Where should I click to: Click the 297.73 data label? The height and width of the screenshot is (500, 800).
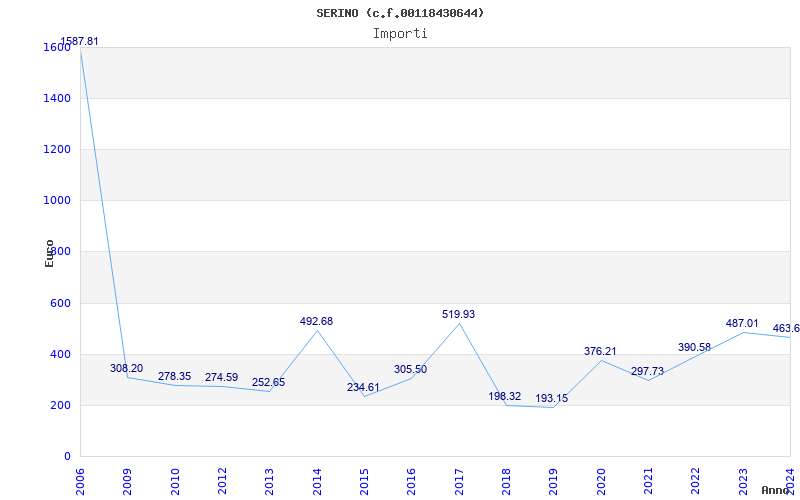coord(647,371)
